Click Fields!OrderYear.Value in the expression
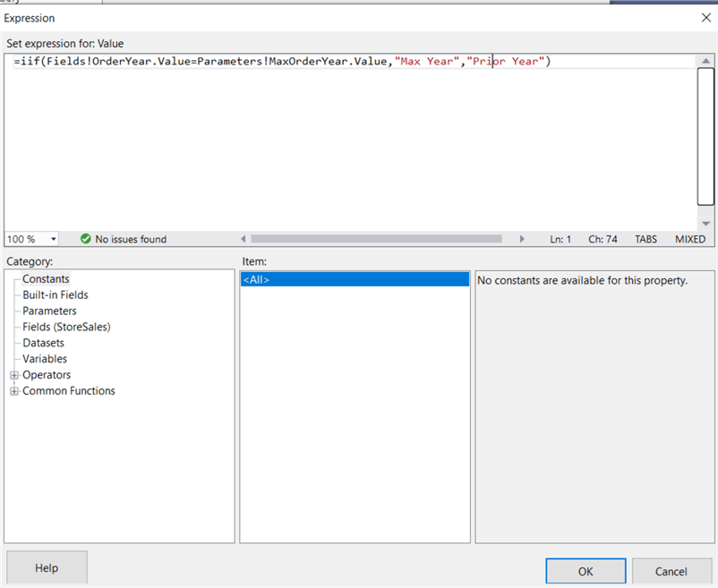 tap(118, 62)
